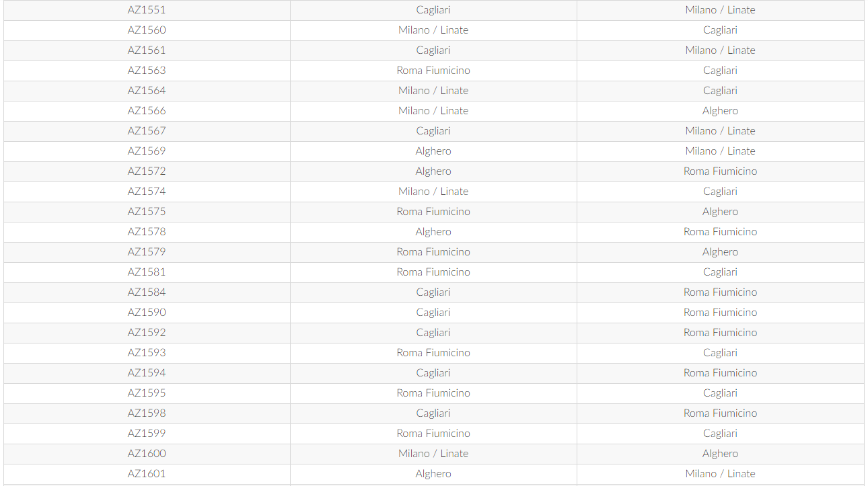Select AZ1569 flight number cell
Screen dimensions: 868x486
tap(147, 151)
